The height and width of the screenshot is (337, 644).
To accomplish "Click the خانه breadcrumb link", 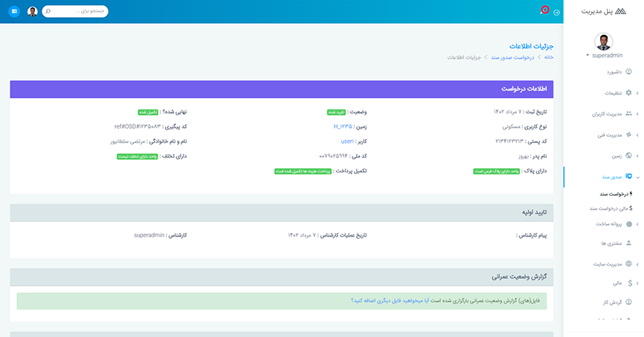I will click(x=549, y=57).
